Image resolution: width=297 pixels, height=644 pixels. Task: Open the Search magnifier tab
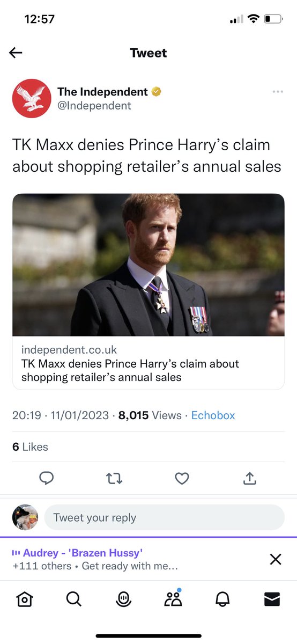74,599
